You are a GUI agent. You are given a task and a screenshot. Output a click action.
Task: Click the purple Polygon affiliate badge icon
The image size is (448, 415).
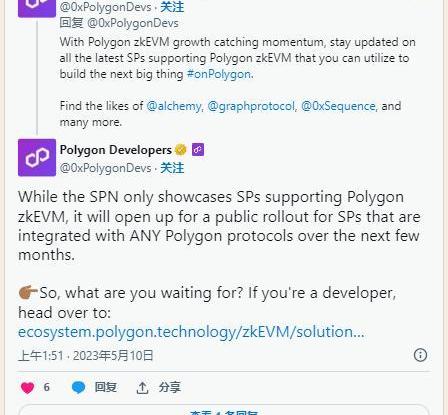pyautogui.click(x=198, y=150)
